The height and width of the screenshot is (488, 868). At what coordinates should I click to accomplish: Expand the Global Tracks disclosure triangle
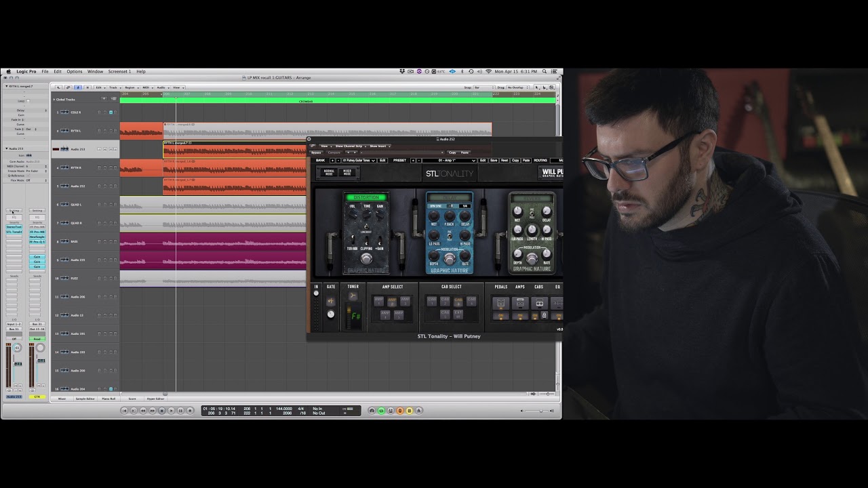(54, 100)
